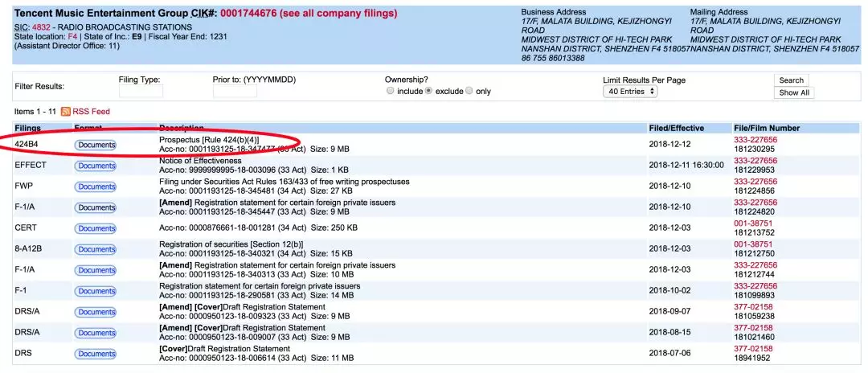Image resolution: width=868 pixels, height=373 pixels.
Task: Select the 'Items 1 - 11' count text
Action: [x=35, y=112]
